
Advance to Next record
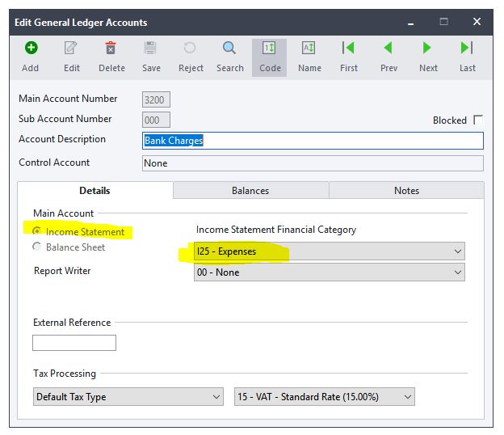(x=428, y=49)
